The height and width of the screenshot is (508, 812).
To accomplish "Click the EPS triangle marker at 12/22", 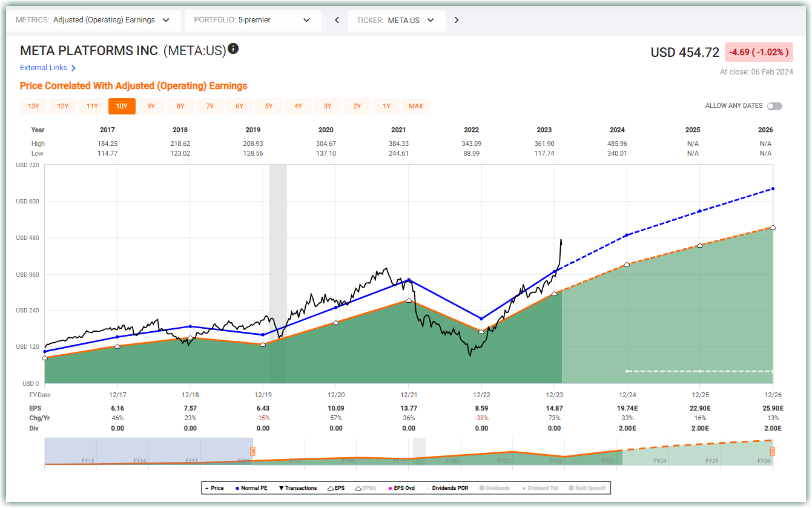I will coord(481,331).
